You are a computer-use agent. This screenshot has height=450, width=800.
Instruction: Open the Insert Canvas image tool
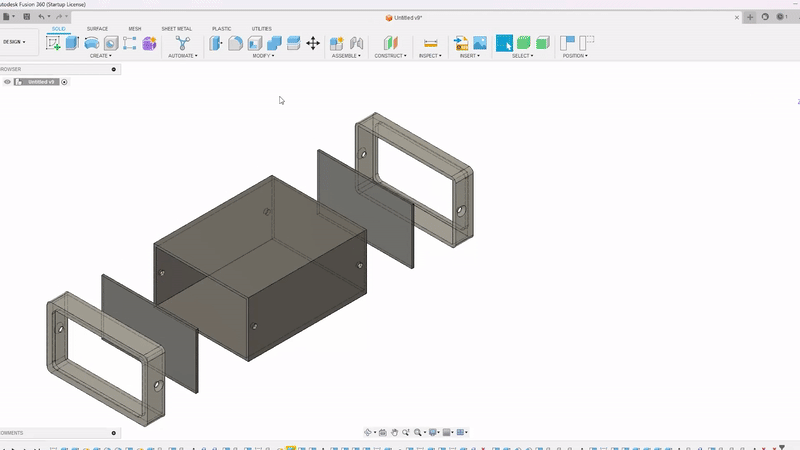pos(480,43)
